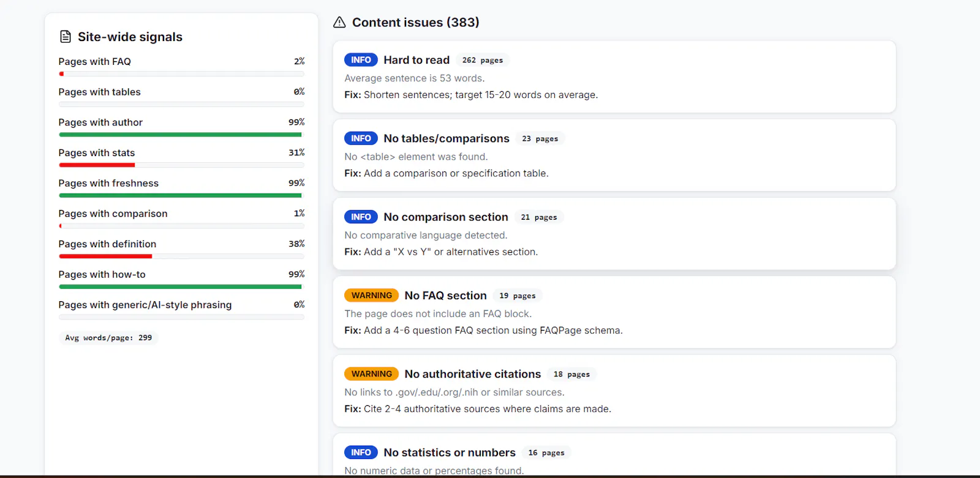Viewport: 980px width, 478px height.
Task: Click the 2% value for Pages with FAQ
Action: tap(299, 61)
